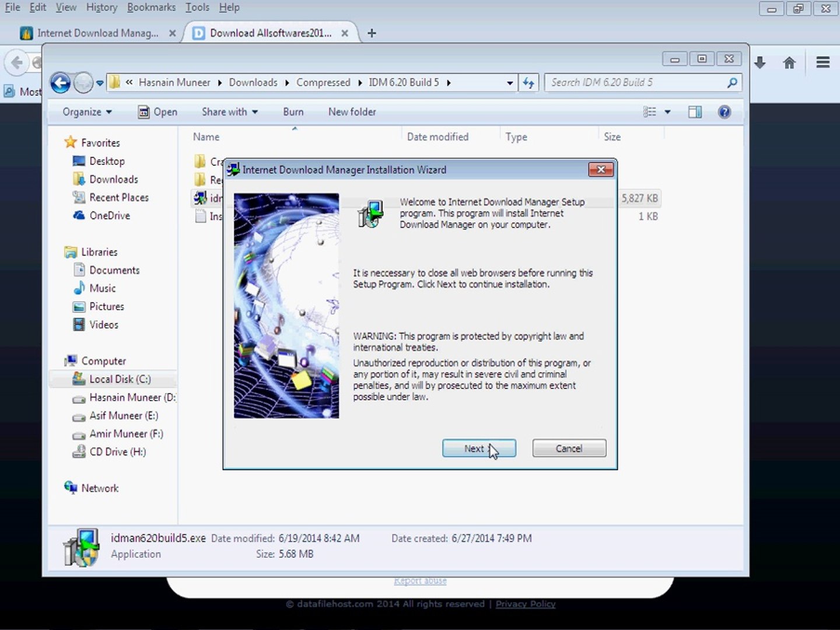Close the Installation Wizard dialog
840x630 pixels.
click(601, 170)
